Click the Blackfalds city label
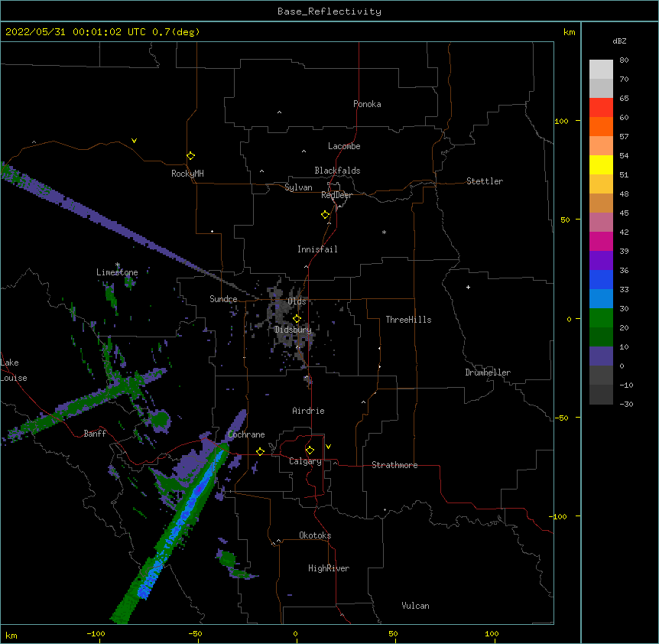Screen dimensions: 659x644 coord(337,171)
